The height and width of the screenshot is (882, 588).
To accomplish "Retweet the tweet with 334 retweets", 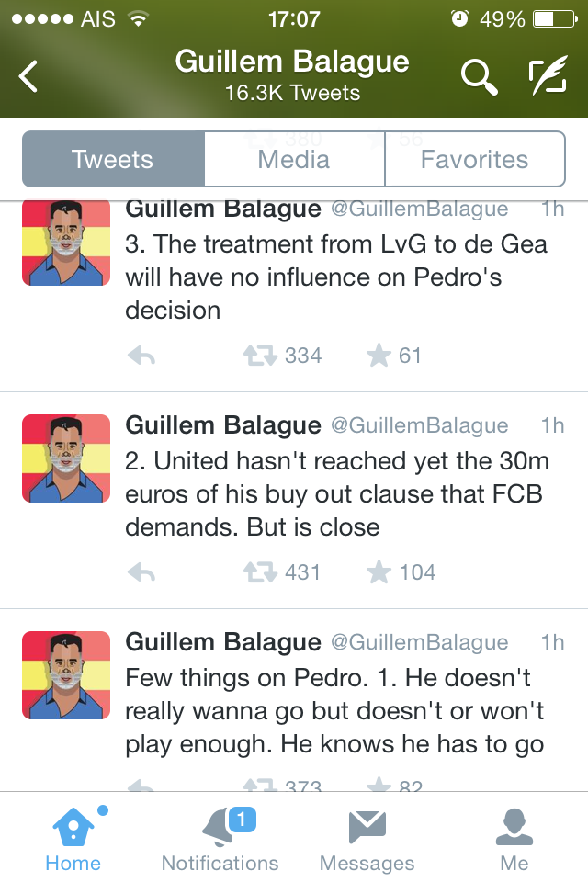I will [258, 356].
